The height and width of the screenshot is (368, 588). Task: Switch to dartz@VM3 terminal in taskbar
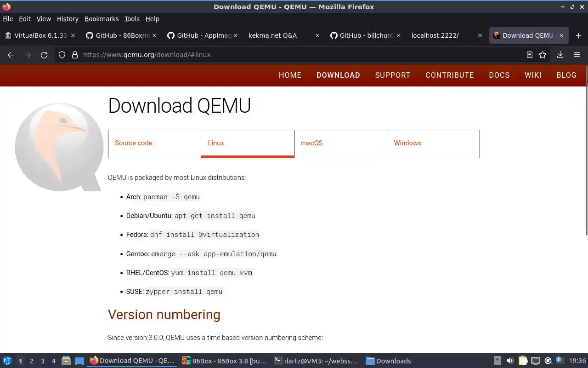coord(317,361)
